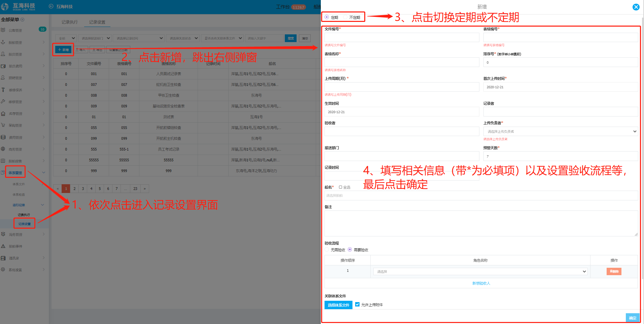
Task: Switch to the 记录设置 tab
Action: coord(97,22)
